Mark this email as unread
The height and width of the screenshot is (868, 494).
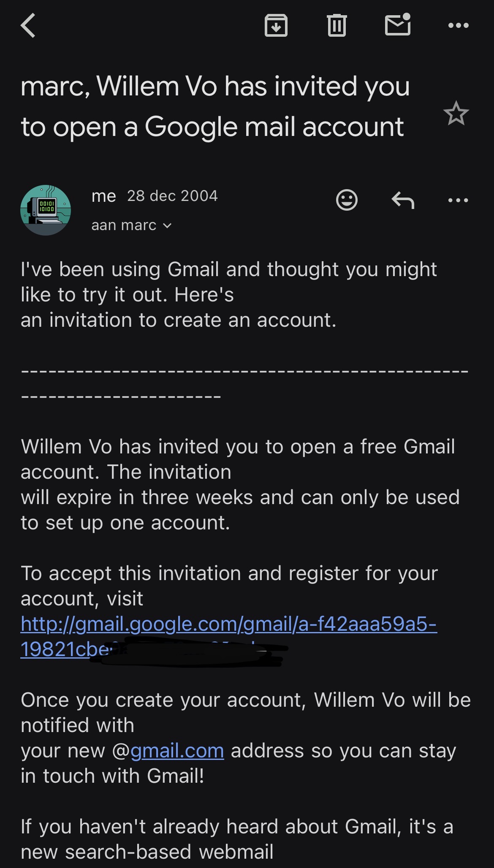pos(398,24)
